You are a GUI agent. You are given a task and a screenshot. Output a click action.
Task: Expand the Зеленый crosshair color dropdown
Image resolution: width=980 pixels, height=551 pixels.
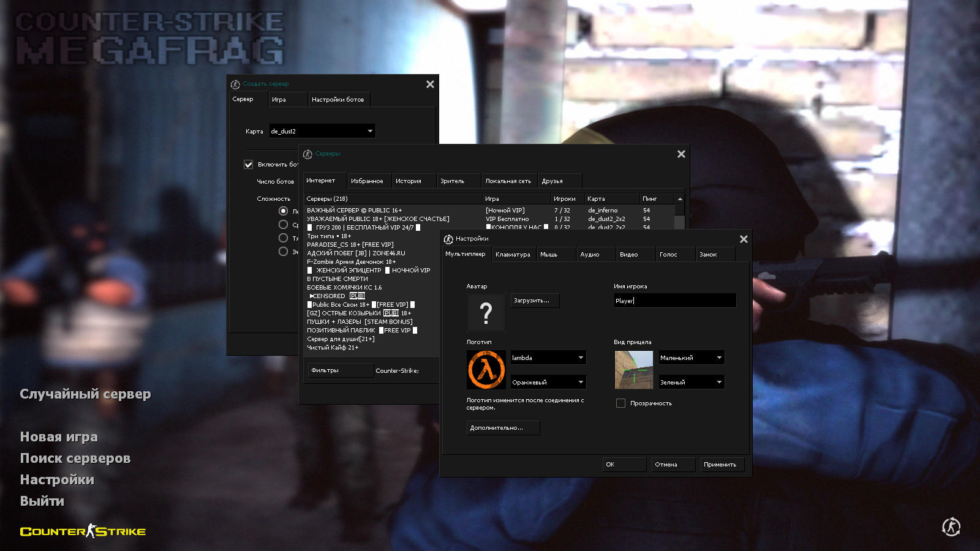(x=691, y=382)
